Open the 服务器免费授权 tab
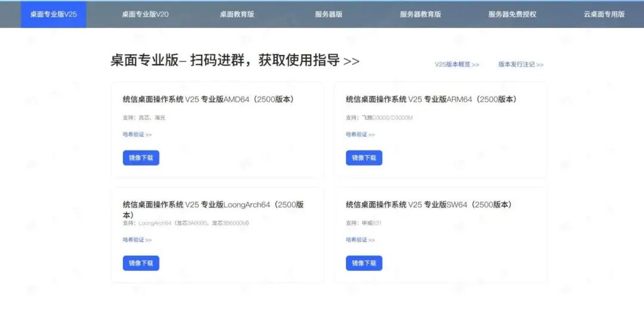Viewport: 644px width, 309px height. pos(512,14)
